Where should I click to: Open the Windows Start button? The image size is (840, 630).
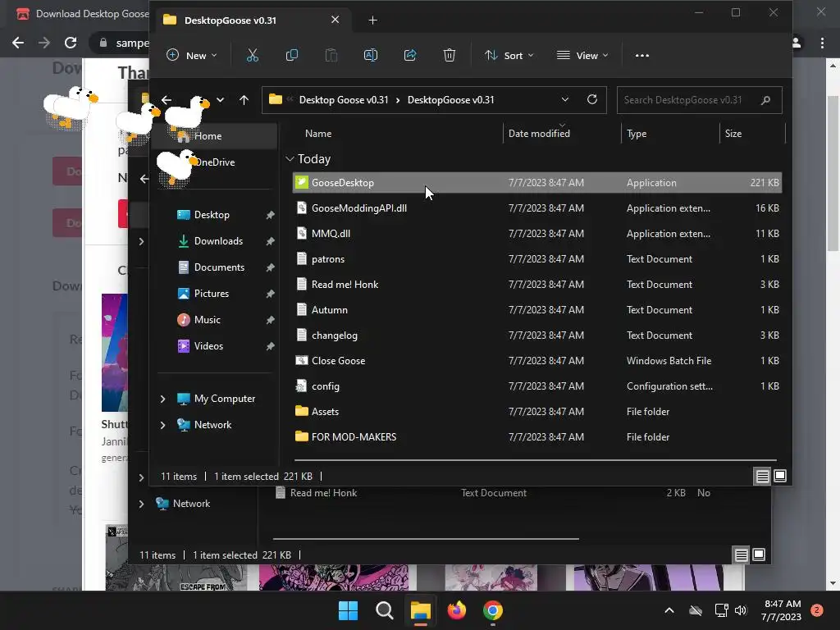(348, 610)
